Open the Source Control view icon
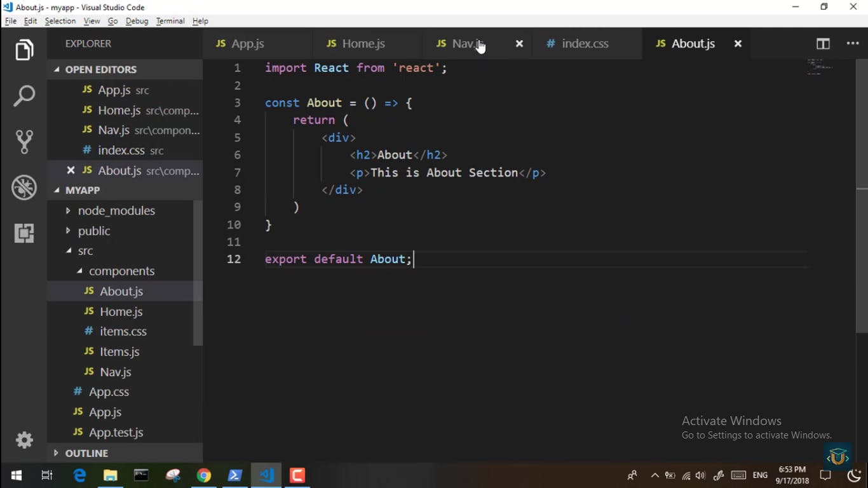 24,142
